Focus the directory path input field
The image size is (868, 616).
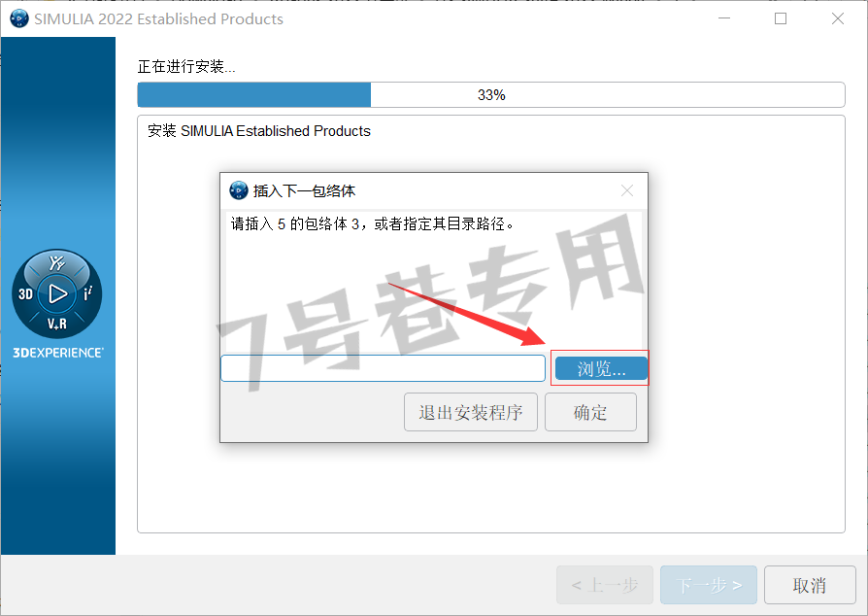tap(384, 368)
